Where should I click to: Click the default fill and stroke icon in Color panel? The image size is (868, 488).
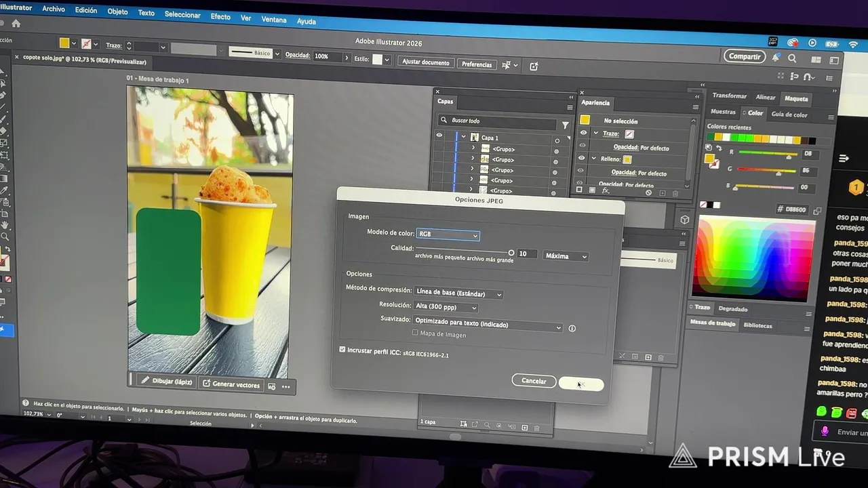point(709,147)
